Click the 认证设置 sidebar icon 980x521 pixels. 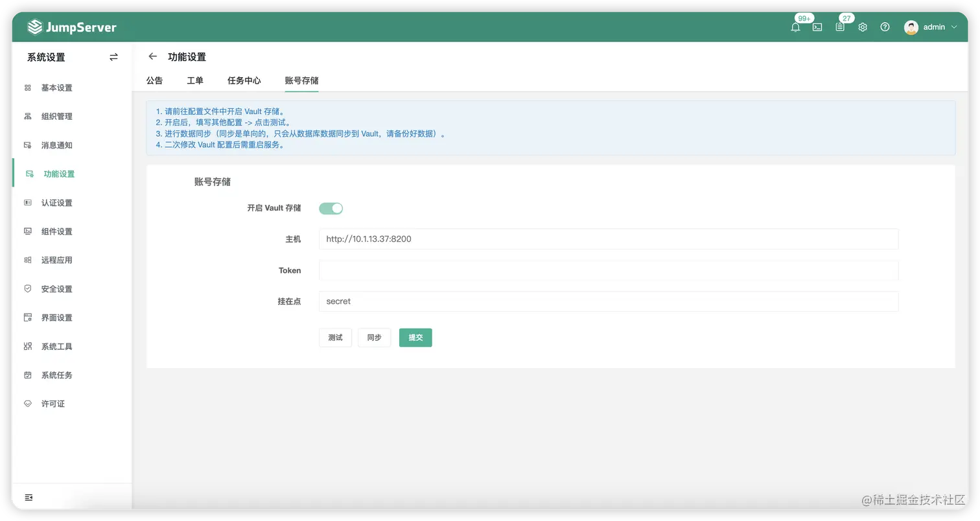pos(28,203)
